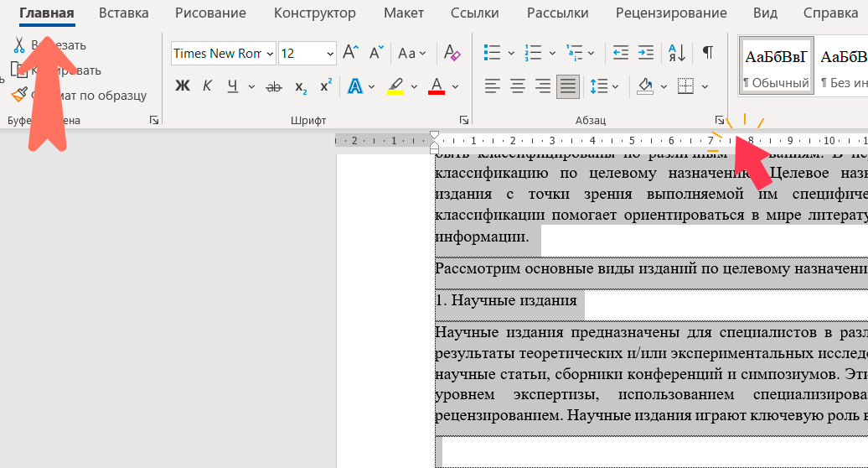
Task: Switch to the Рассылки tab
Action: pos(557,13)
